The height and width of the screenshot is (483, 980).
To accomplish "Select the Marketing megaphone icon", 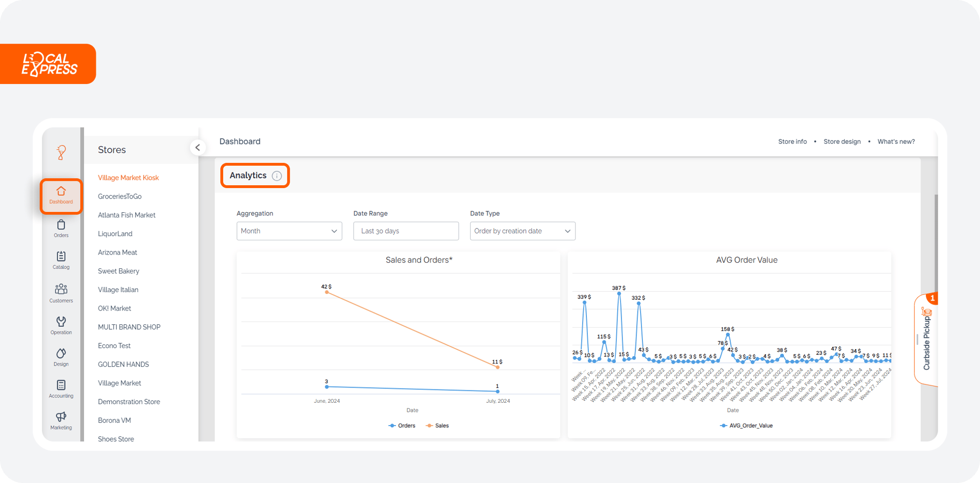I will [61, 420].
